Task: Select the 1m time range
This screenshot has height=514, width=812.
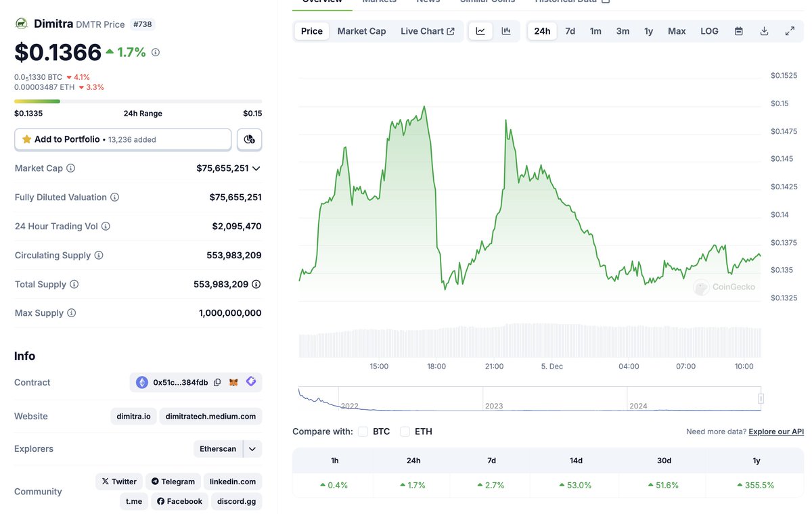Action: point(595,31)
